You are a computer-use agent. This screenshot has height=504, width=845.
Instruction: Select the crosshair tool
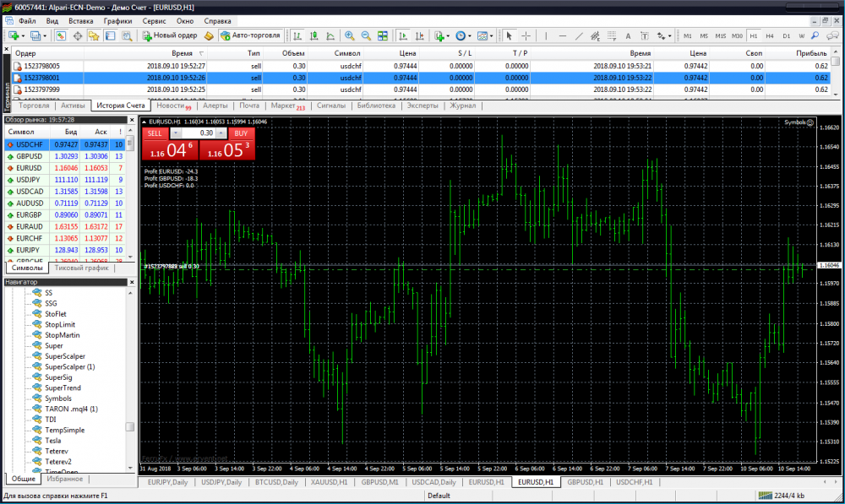(x=526, y=35)
